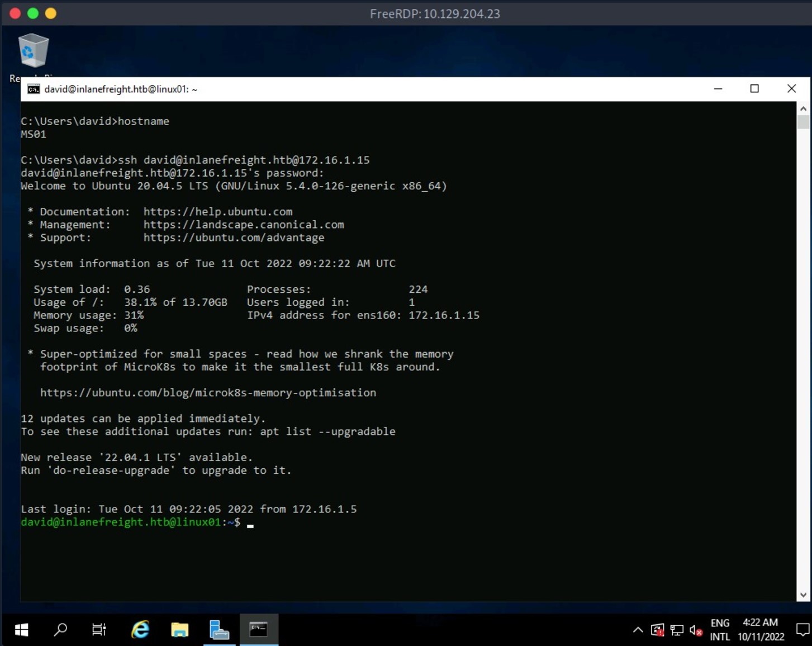
Task: Open the clock showing 4:22 AM
Action: [x=761, y=630]
